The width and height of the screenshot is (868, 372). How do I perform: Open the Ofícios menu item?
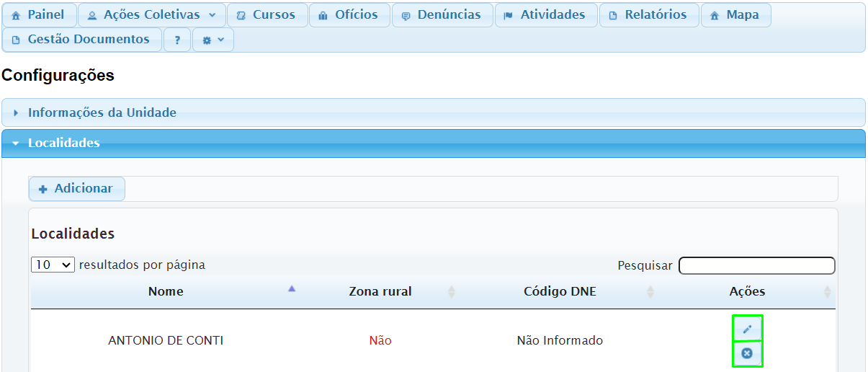click(x=349, y=15)
